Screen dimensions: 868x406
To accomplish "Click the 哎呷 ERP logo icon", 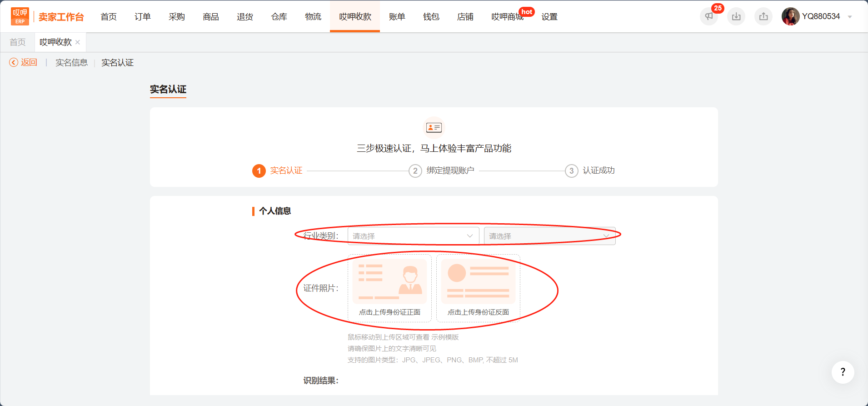I will point(20,16).
